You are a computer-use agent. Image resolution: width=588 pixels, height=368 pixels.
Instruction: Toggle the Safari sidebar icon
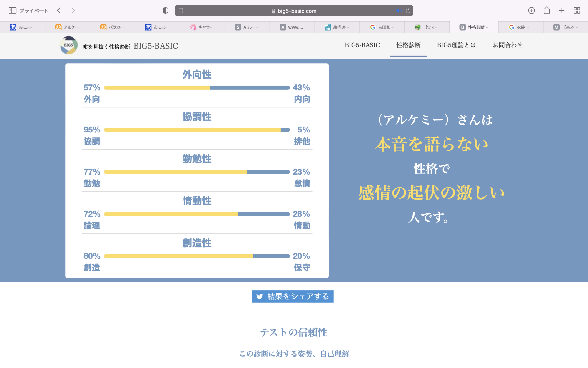point(12,11)
